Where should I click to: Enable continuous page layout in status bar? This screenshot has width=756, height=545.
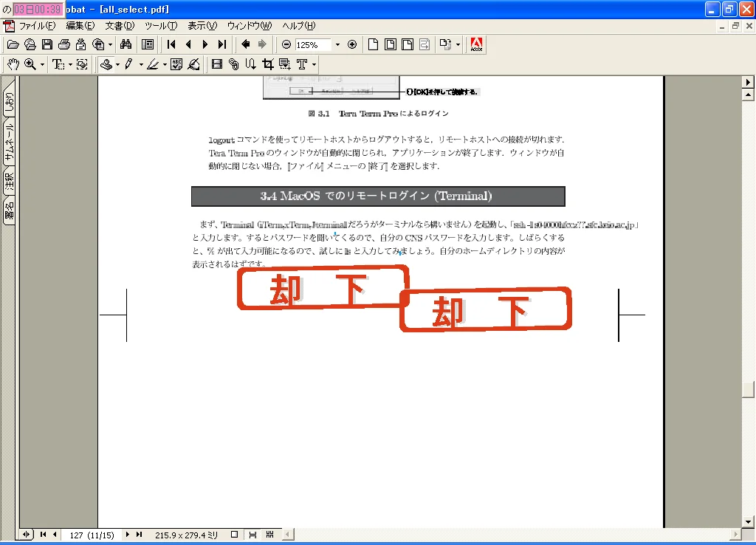tap(253, 533)
